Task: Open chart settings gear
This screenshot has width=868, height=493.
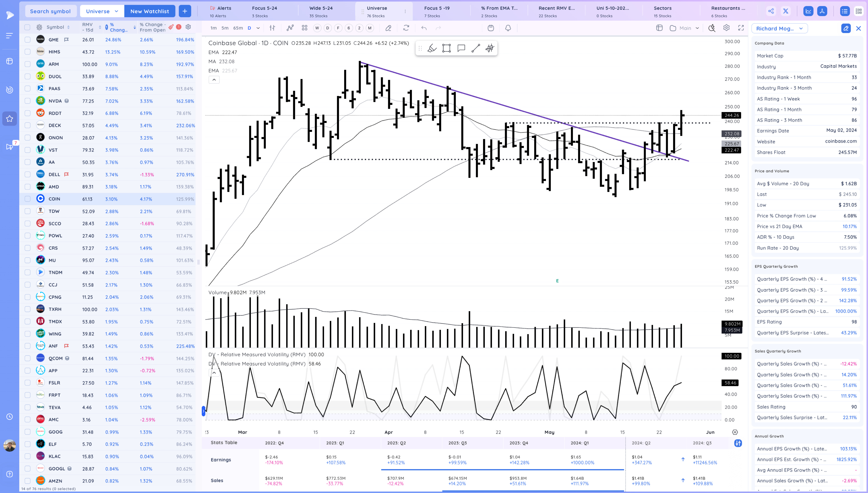Action: (726, 28)
